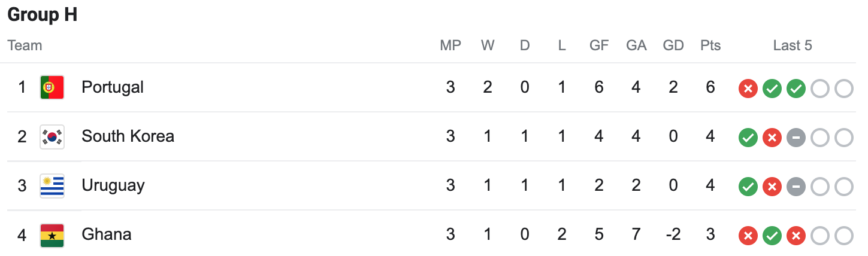Open the South Korea team link
Viewport: 868px width, 256px height.
[128, 136]
